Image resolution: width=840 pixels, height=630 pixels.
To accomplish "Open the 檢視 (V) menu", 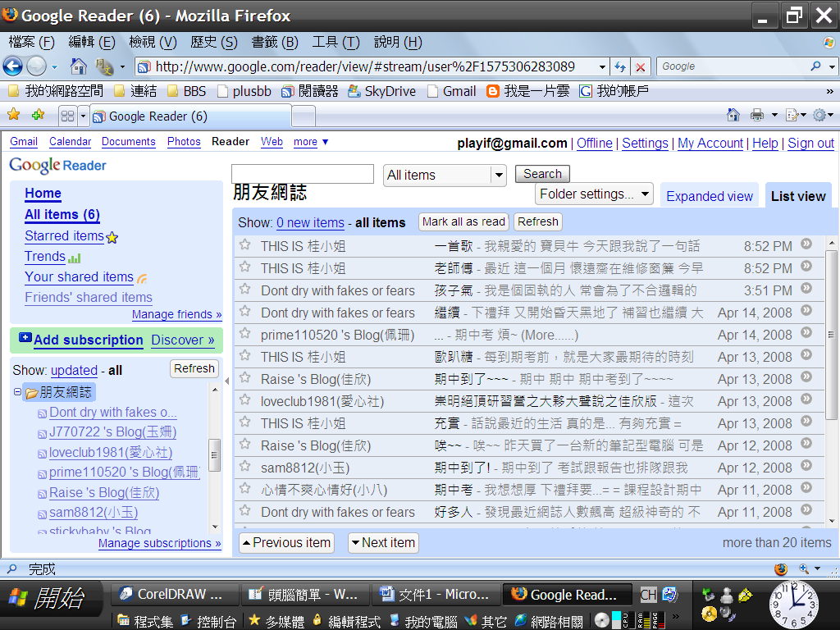I will [x=153, y=43].
